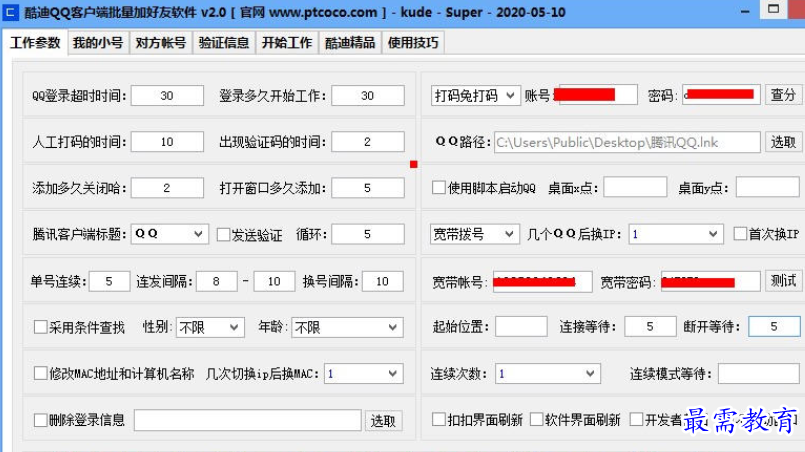Image resolution: width=805 pixels, height=452 pixels.
Task: Open the 几次切换ip后换MAC dropdown
Action: coord(363,373)
